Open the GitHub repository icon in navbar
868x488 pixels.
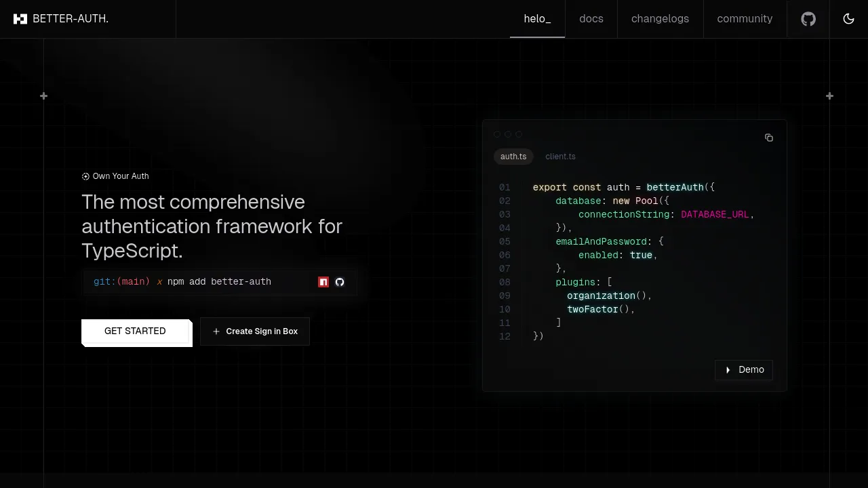(808, 19)
